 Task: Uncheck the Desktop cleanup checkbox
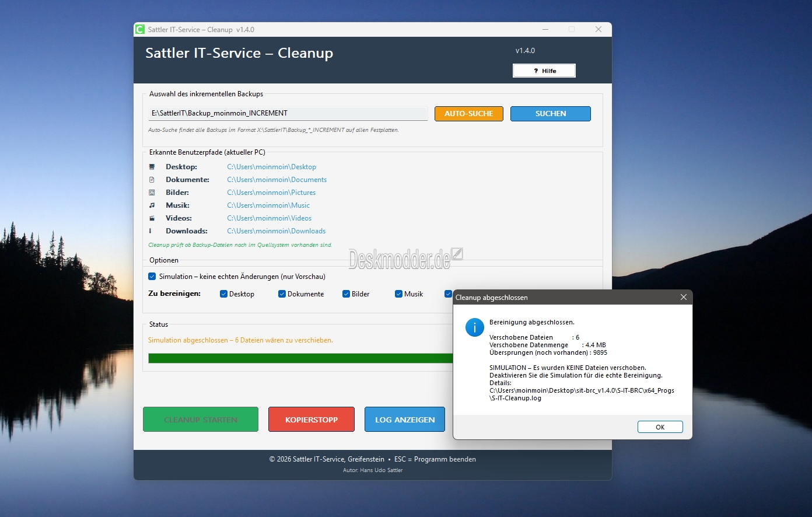pyautogui.click(x=223, y=294)
